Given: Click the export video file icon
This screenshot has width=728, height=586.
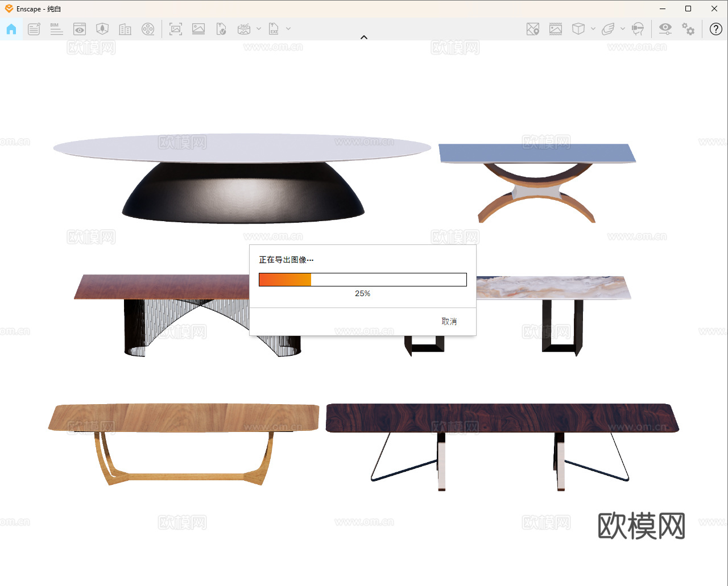Looking at the screenshot, I should (221, 29).
